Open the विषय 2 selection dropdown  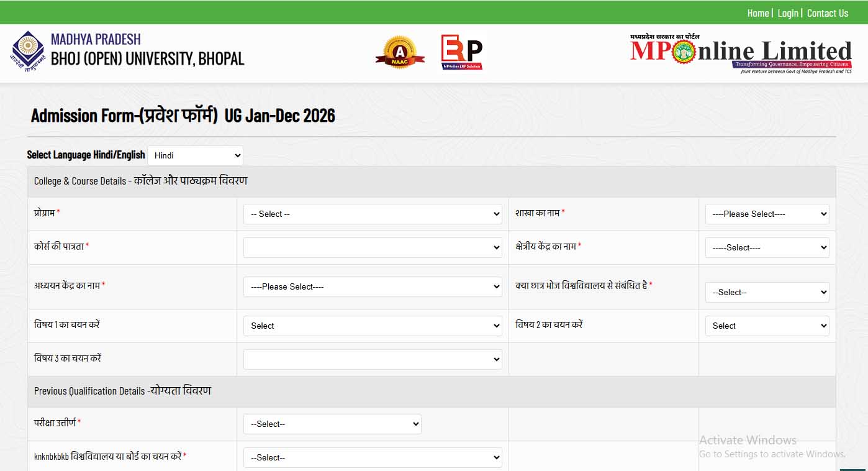(766, 326)
